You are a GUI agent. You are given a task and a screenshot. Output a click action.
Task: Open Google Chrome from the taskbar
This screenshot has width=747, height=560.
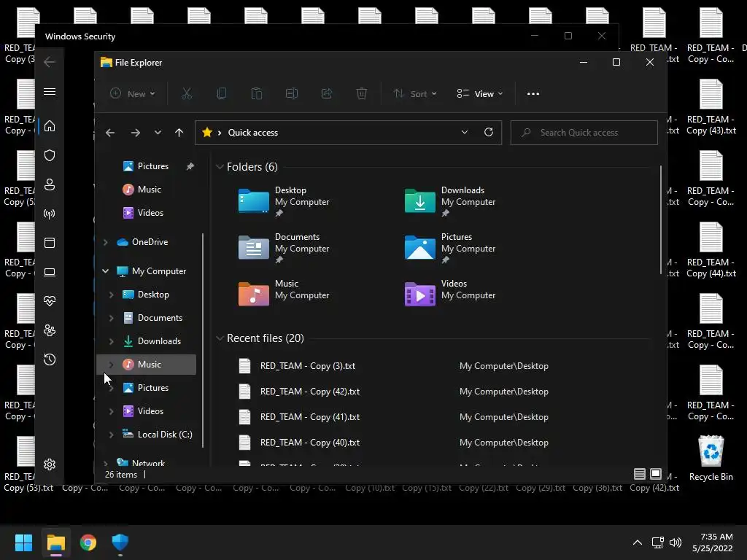(88, 542)
